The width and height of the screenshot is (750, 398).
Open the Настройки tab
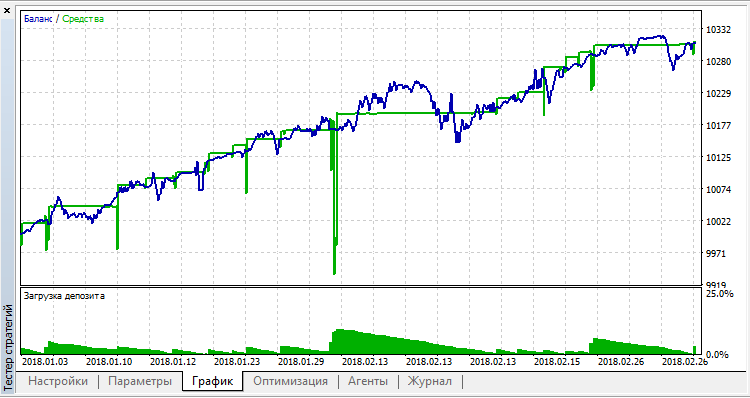click(58, 381)
